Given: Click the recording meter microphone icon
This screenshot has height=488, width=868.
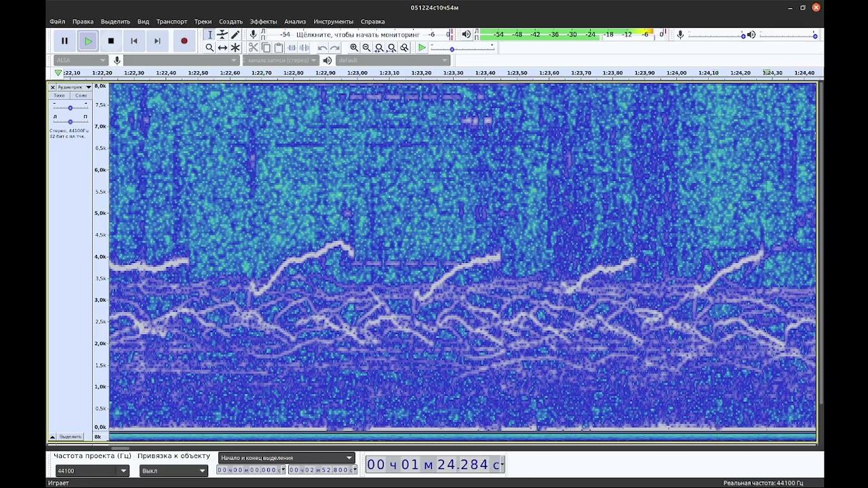Looking at the screenshot, I should click(254, 35).
